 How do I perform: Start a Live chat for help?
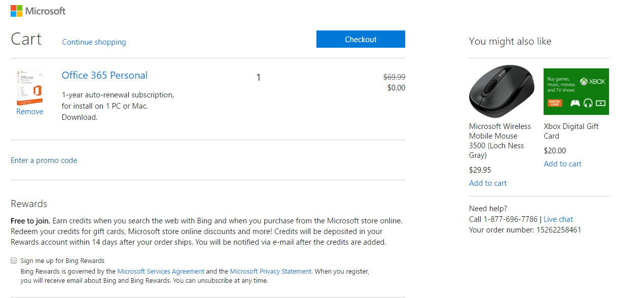tap(558, 219)
